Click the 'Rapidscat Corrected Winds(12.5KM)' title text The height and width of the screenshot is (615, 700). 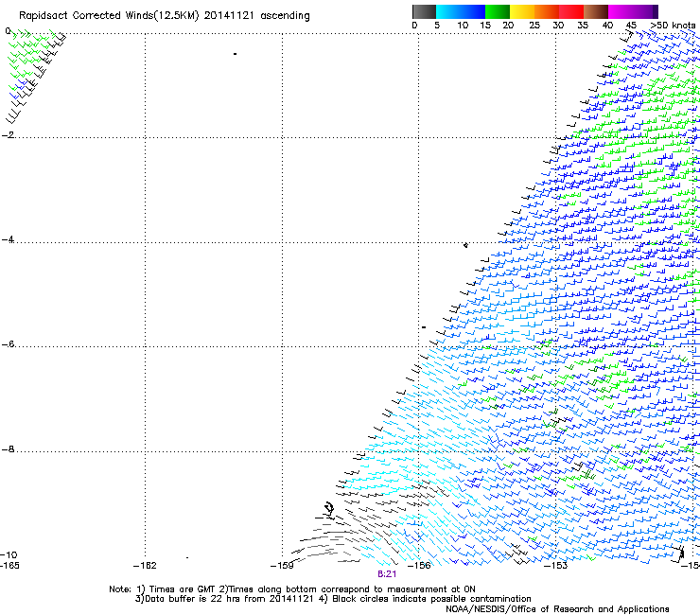109,16
